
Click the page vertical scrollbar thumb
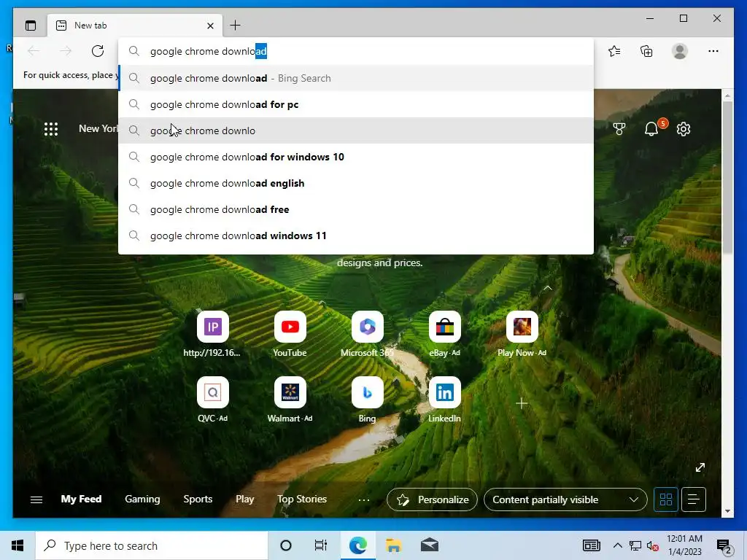(727, 177)
